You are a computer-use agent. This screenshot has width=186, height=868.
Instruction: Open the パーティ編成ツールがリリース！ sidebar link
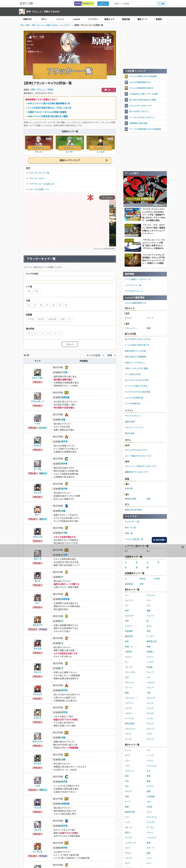[138, 279]
